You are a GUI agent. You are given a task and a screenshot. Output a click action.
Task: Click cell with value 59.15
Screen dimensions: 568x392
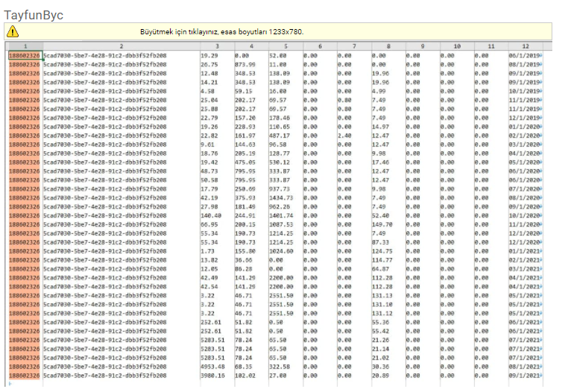point(244,91)
